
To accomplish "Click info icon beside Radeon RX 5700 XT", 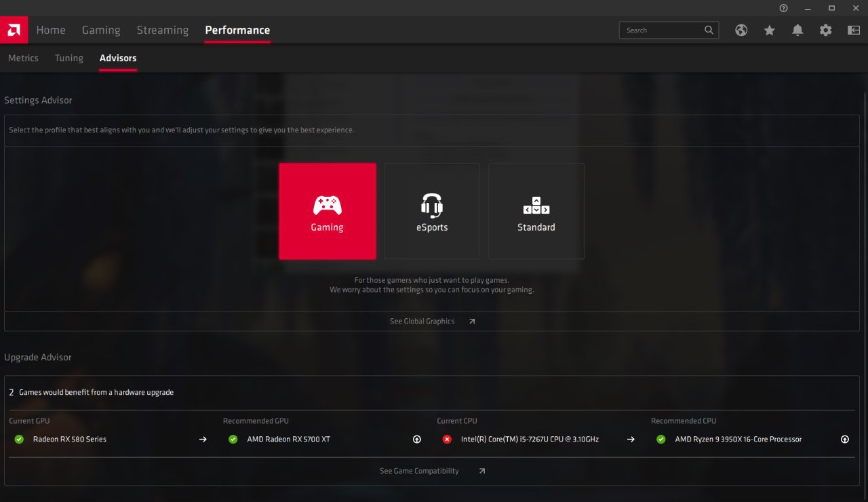I will coord(416,440).
